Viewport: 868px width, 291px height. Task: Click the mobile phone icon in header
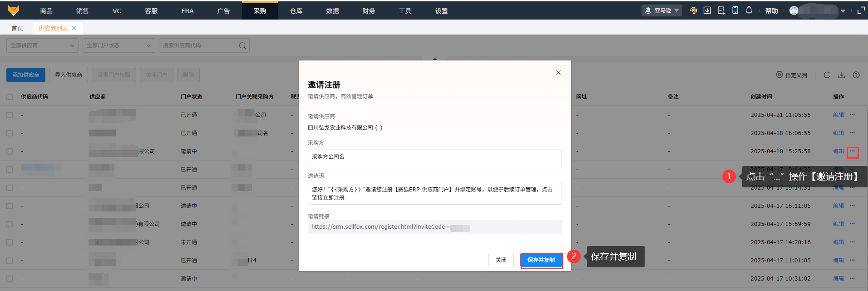click(735, 10)
